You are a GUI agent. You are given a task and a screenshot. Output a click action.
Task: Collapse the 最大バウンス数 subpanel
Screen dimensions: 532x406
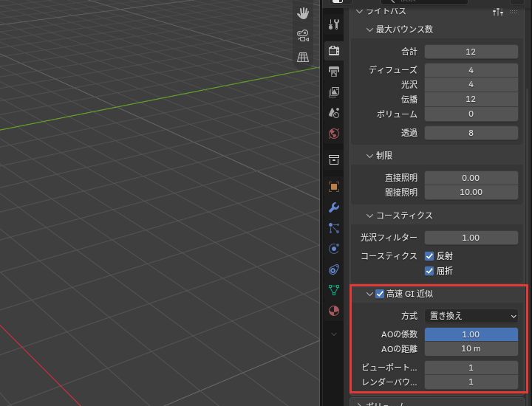coord(369,30)
